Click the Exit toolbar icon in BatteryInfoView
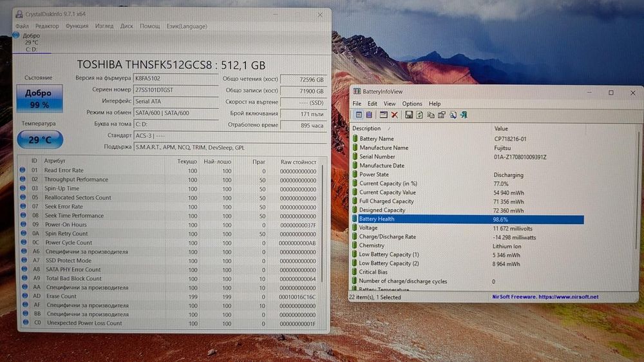This screenshot has width=644, height=362. click(x=464, y=115)
